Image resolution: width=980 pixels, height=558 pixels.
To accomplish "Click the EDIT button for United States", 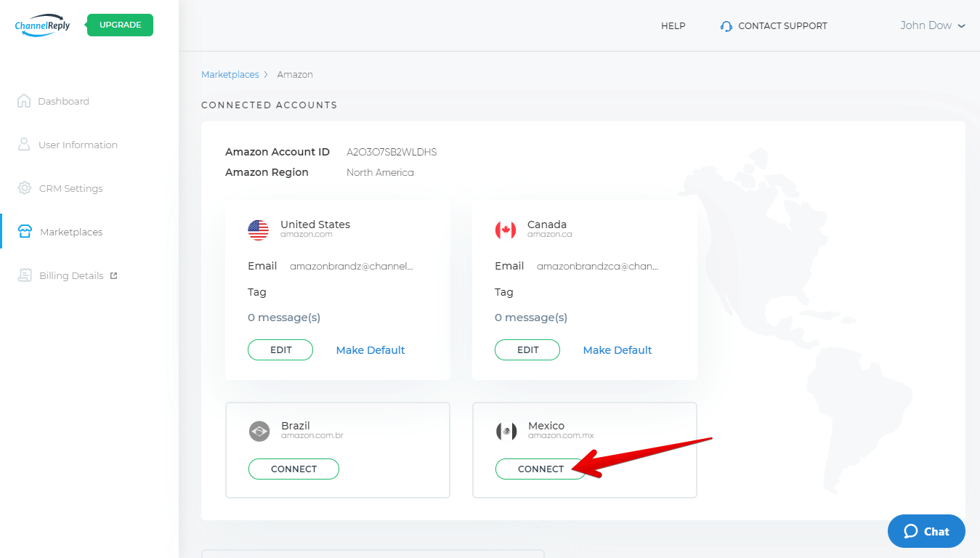I will [280, 349].
